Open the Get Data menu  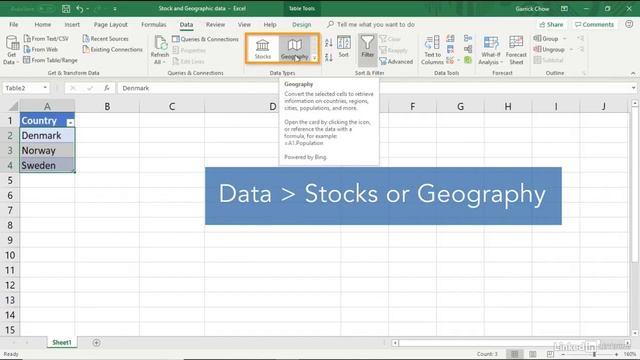[11, 50]
